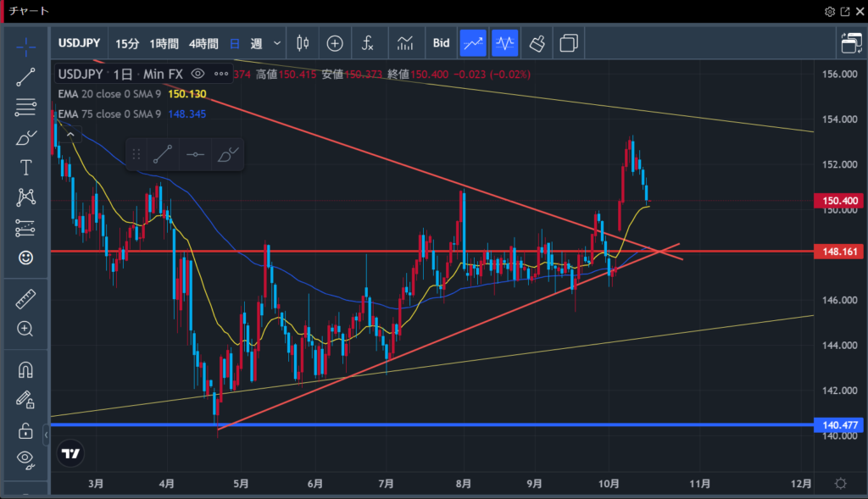
Task: Select the ruler measure tool
Action: click(25, 300)
